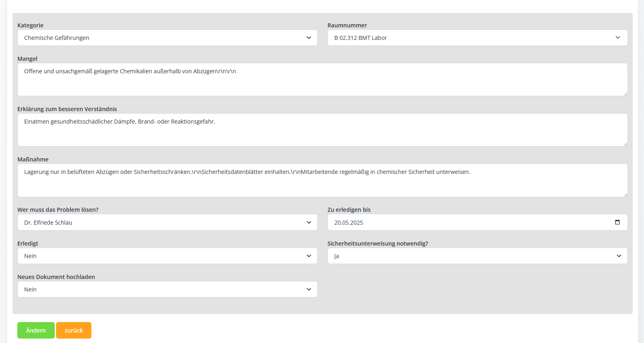The height and width of the screenshot is (343, 644).
Task: Click the Erledigt dropdown chevron arrow
Action: point(309,256)
